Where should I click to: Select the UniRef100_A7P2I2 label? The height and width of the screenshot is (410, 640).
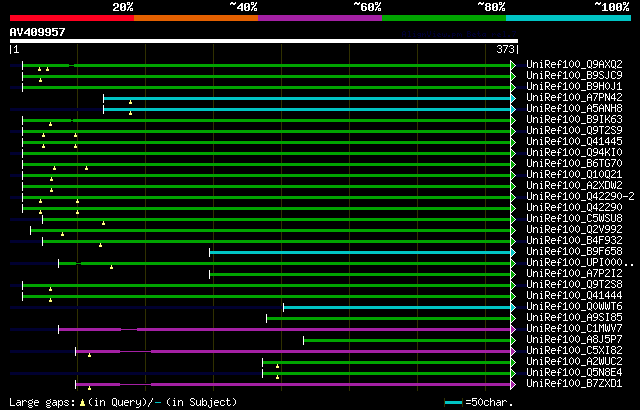click(574, 274)
